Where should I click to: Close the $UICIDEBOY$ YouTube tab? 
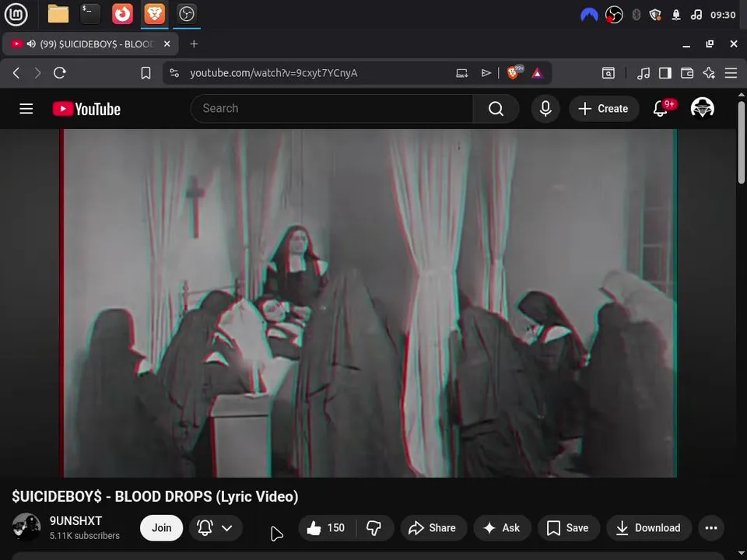[167, 44]
